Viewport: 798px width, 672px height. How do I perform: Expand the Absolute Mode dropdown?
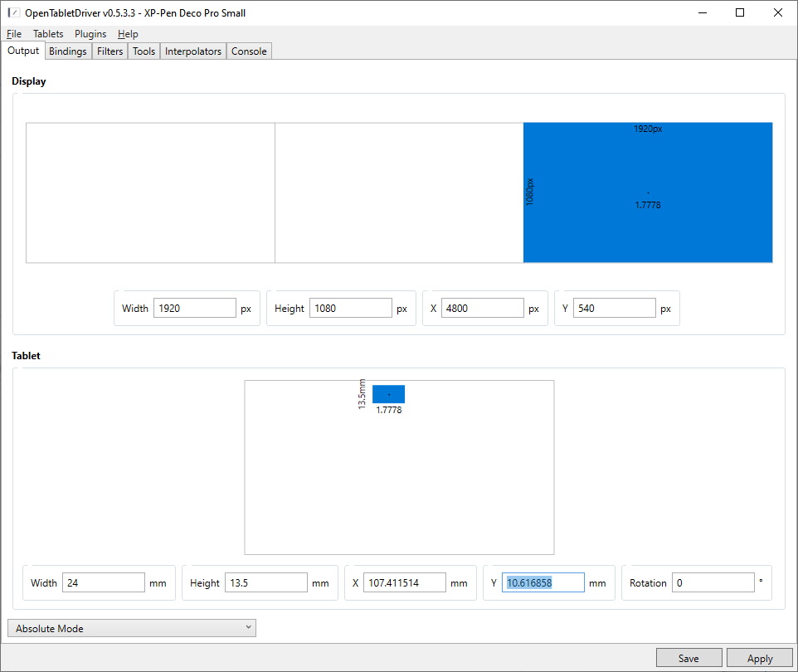coord(132,628)
